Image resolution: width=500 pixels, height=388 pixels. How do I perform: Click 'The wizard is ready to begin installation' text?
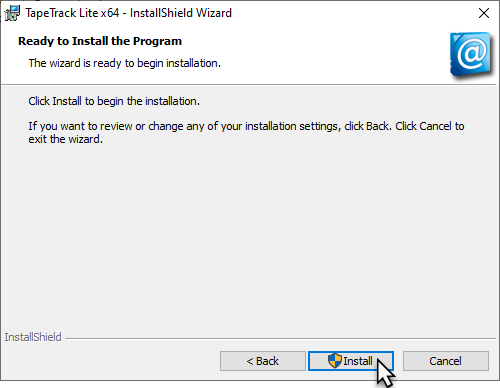tap(125, 63)
